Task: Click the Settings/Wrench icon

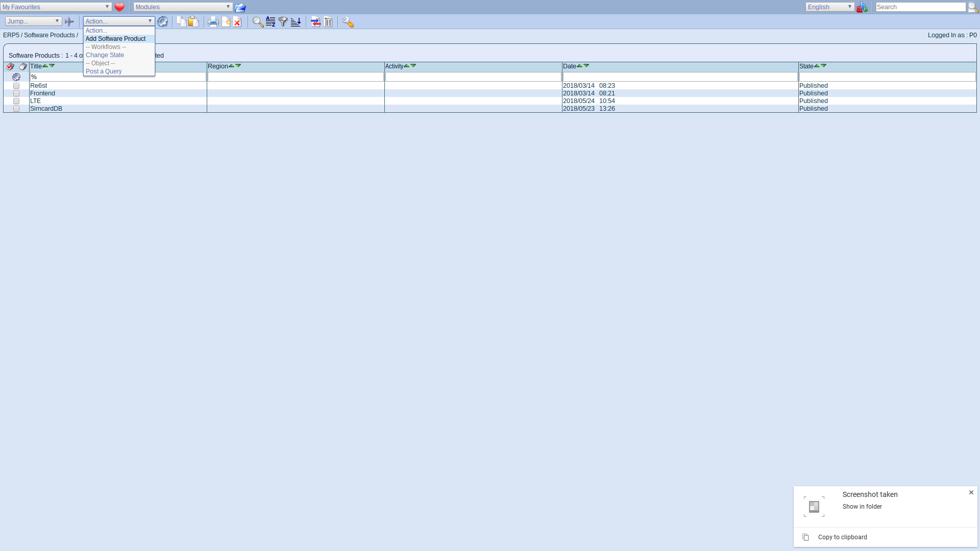Action: point(348,22)
